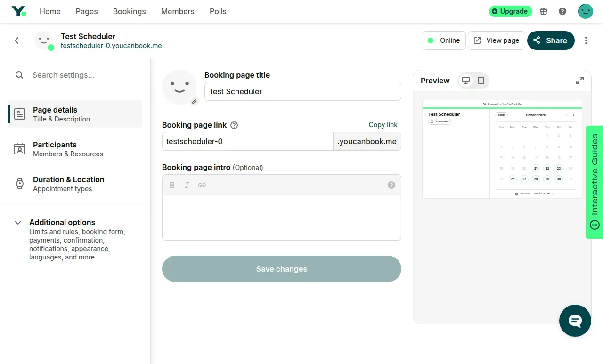The width and height of the screenshot is (603, 364).
Task: Click the Search settings field
Action: click(x=75, y=75)
